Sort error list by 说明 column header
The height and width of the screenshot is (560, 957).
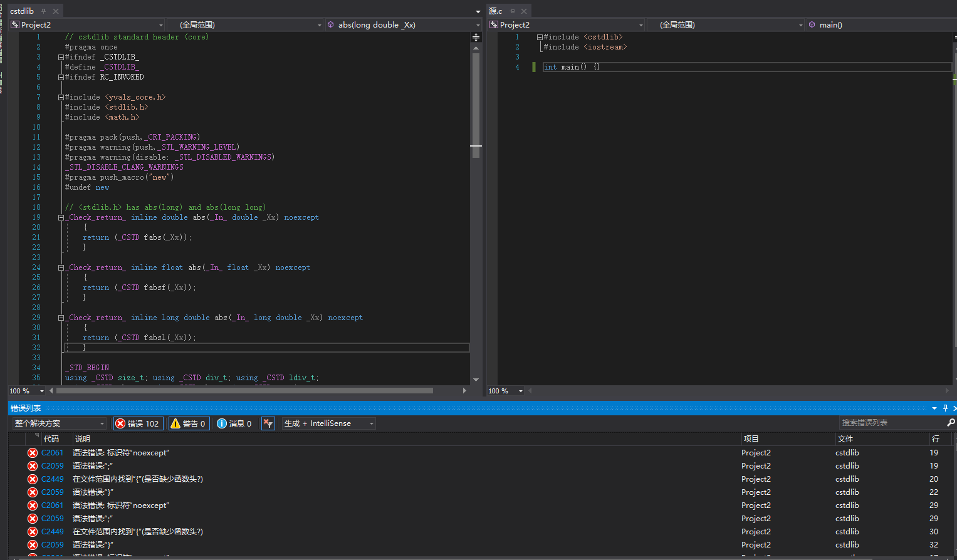(x=83, y=439)
